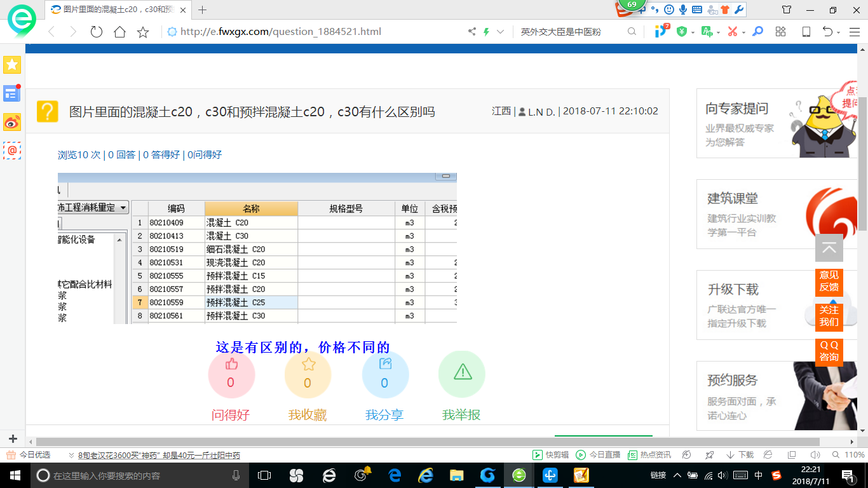The image size is (868, 488).
Task: Expand news ticker chevron in status bar
Action: pyautogui.click(x=71, y=455)
